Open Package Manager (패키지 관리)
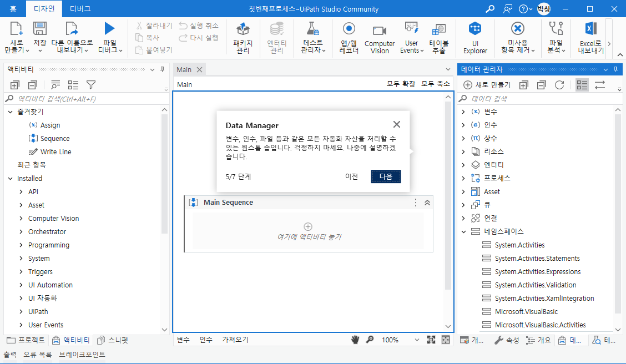Viewport: 626px width, 364px height. point(243,38)
